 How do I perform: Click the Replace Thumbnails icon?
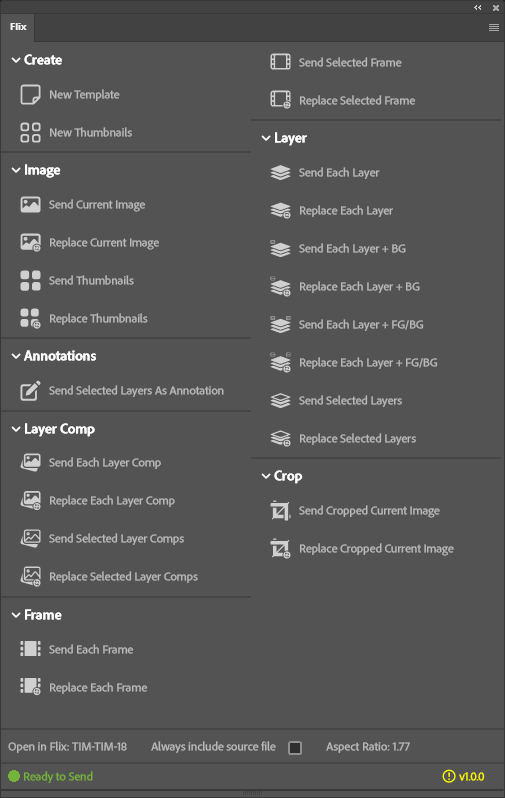[x=30, y=319]
